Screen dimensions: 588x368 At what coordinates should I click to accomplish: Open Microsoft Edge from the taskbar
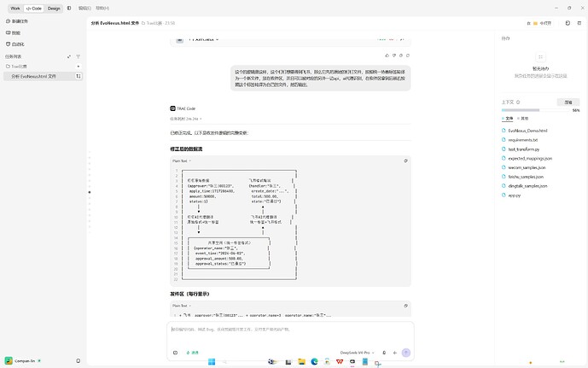(314, 362)
